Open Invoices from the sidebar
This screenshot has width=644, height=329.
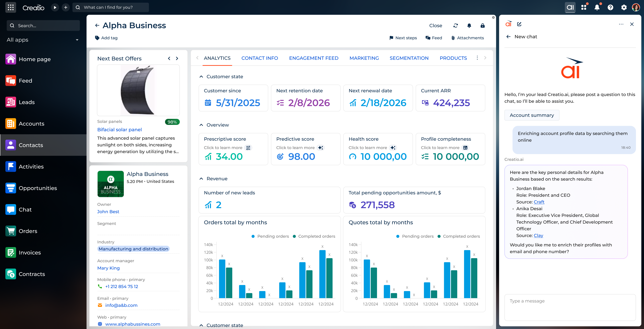(30, 252)
